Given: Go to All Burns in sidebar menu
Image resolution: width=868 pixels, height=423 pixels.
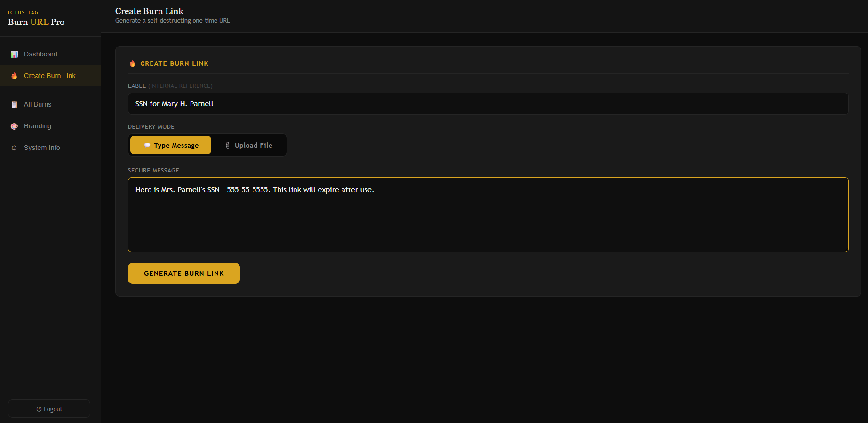Looking at the screenshot, I should coord(38,105).
